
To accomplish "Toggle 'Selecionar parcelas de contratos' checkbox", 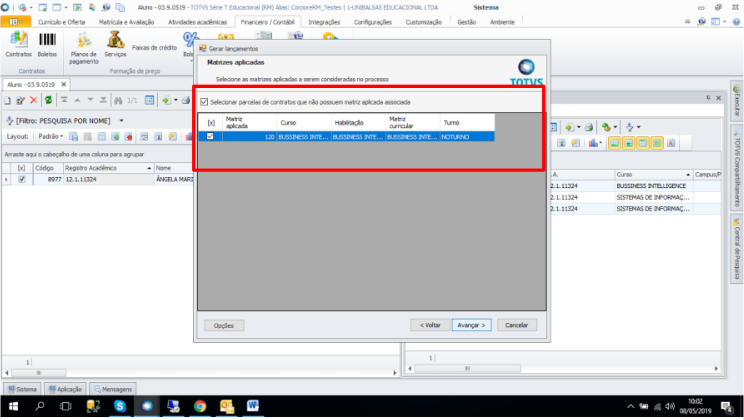I will coord(205,102).
